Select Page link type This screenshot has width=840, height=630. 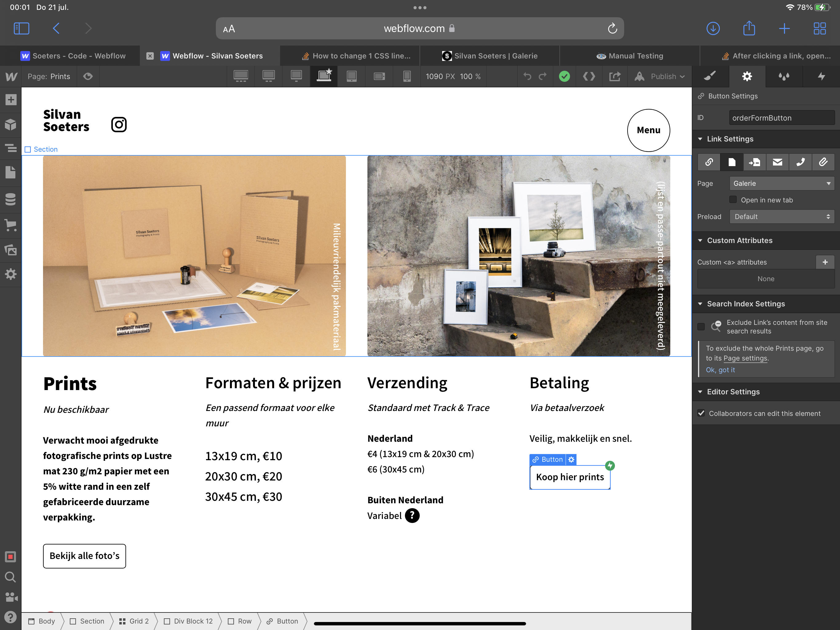pos(732,162)
